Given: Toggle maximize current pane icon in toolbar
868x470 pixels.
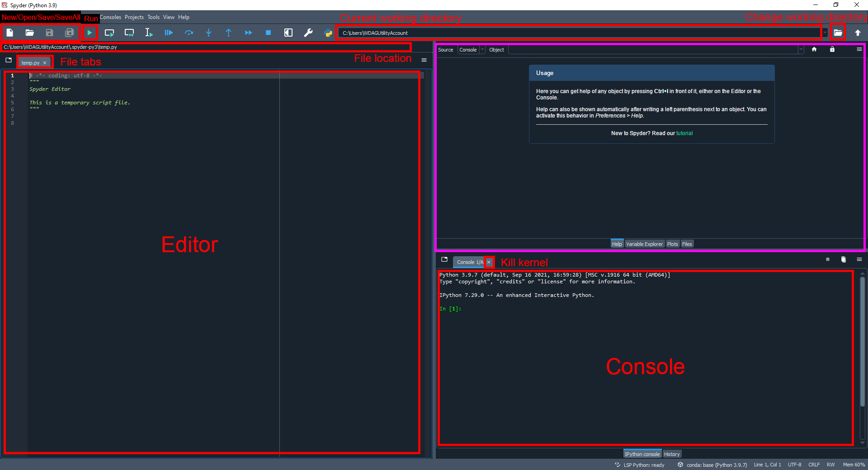Looking at the screenshot, I should (x=288, y=33).
